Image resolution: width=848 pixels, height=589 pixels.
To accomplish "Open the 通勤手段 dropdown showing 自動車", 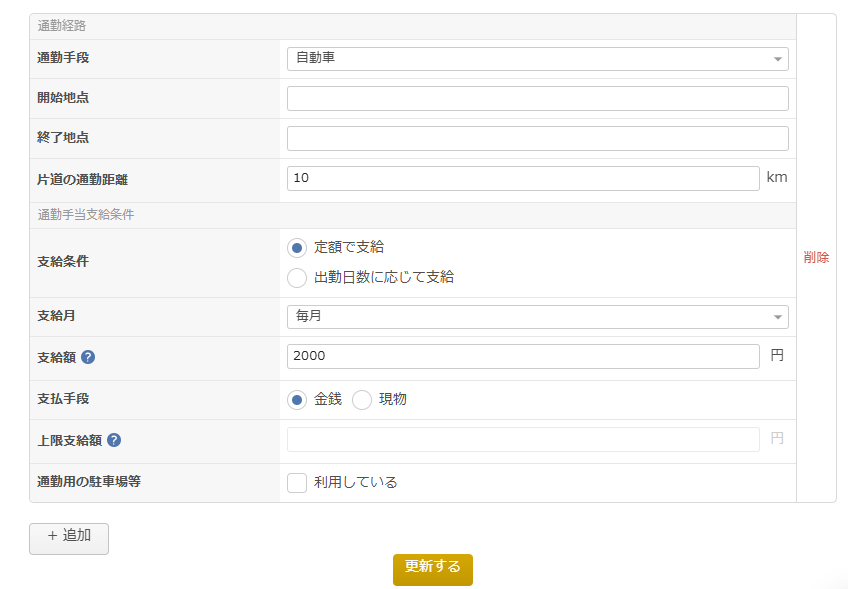I will [537, 59].
